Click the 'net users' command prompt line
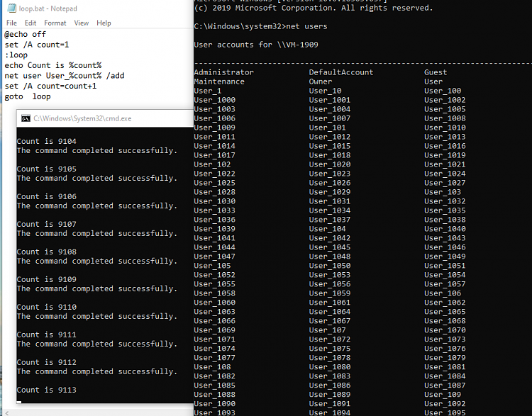532x416 pixels. coord(260,26)
